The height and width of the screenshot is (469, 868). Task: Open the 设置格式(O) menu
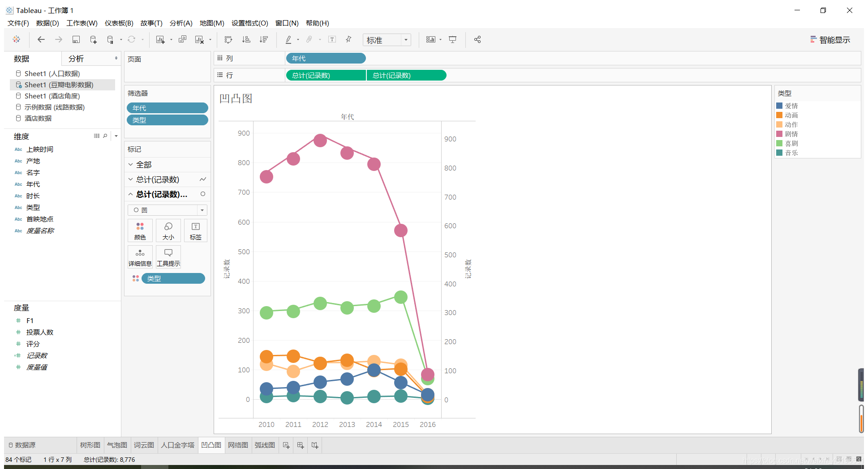tap(250, 23)
